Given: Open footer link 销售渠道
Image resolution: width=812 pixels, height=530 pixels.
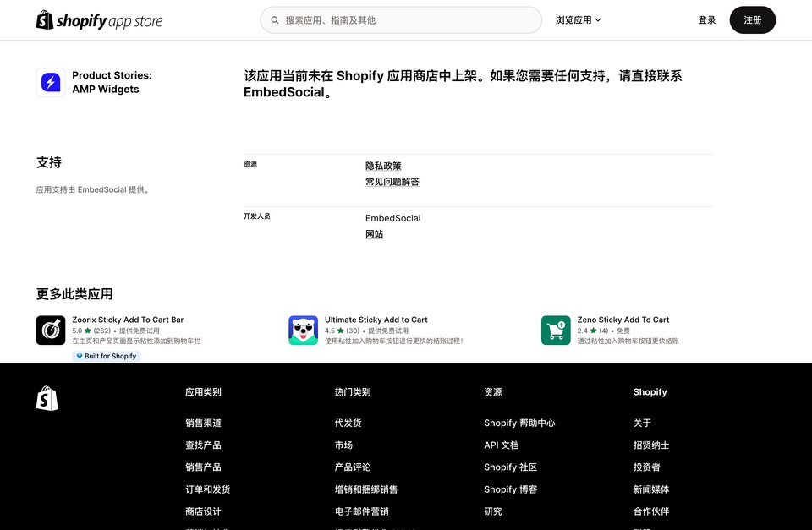Looking at the screenshot, I should pyautogui.click(x=203, y=423).
